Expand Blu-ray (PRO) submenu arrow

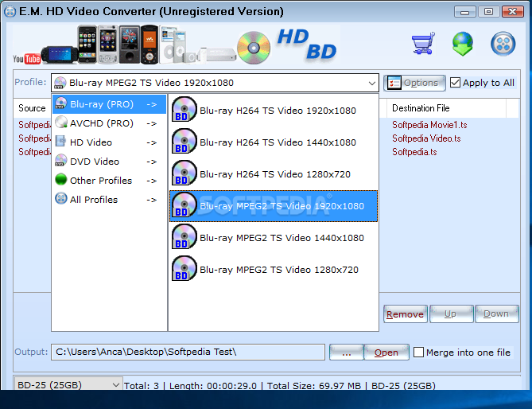click(152, 104)
